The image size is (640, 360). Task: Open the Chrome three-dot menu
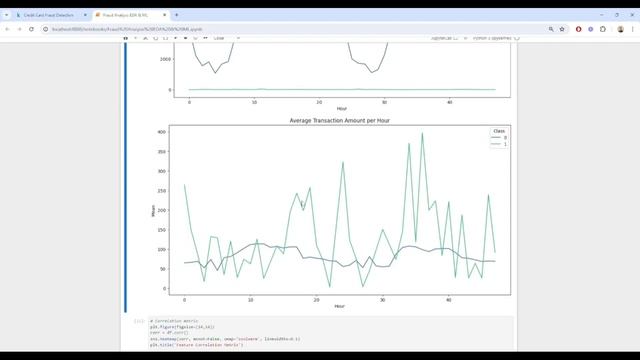coord(633,29)
